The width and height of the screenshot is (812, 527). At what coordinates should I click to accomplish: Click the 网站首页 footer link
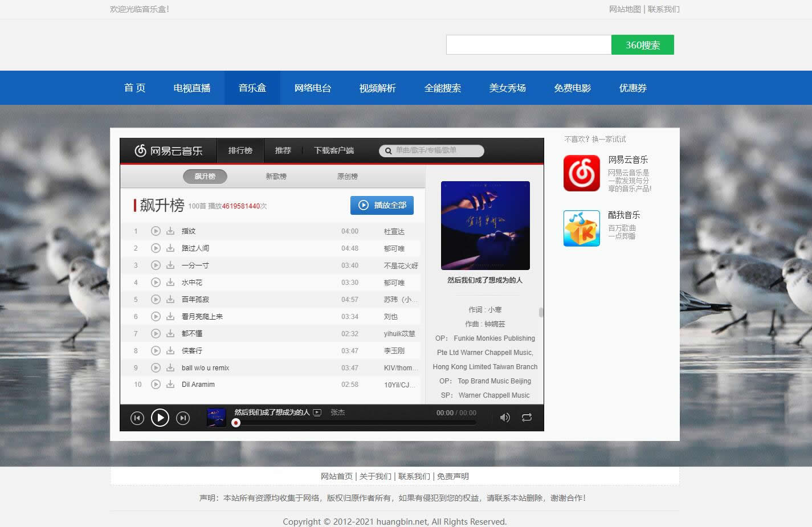(x=337, y=476)
